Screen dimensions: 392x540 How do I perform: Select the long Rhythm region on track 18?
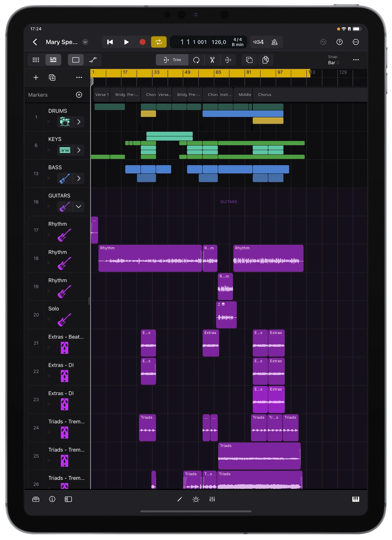[150, 258]
